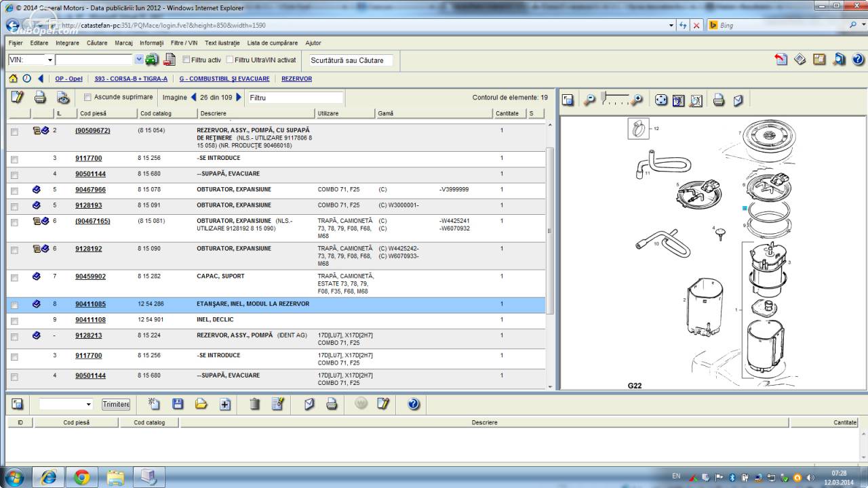Open the Filtre / VIN menu
The image size is (868, 488).
pyautogui.click(x=184, y=43)
